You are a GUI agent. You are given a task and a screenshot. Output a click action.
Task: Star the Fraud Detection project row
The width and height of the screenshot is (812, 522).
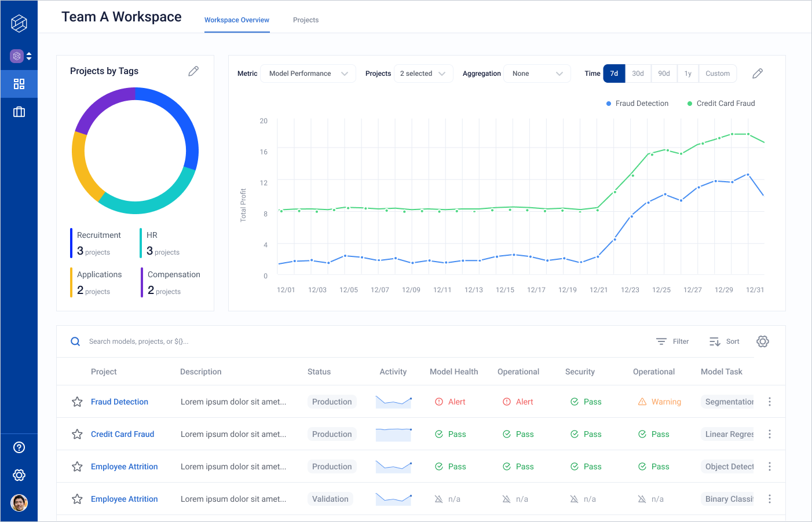(x=77, y=401)
